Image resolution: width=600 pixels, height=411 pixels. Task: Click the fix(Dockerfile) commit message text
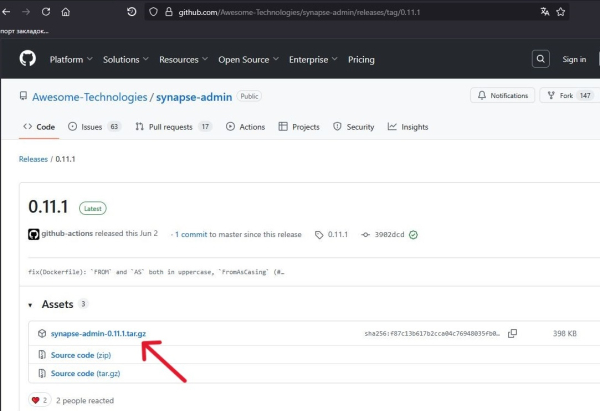156,272
